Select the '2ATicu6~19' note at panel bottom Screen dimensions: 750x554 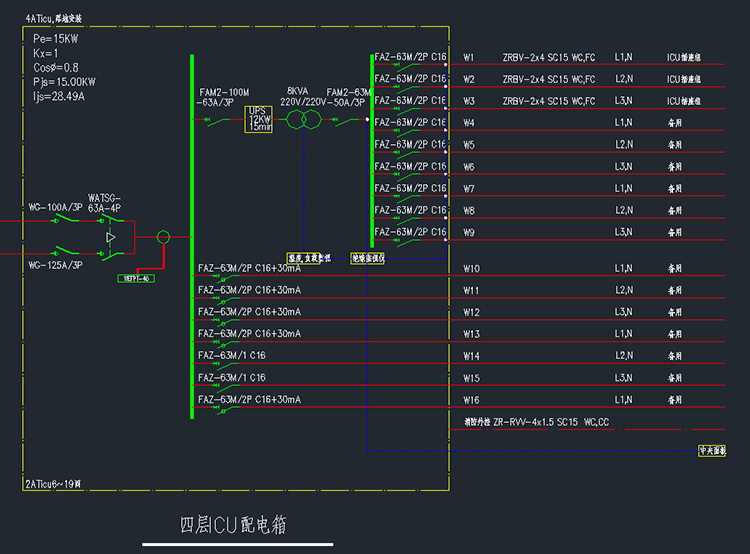point(53,484)
